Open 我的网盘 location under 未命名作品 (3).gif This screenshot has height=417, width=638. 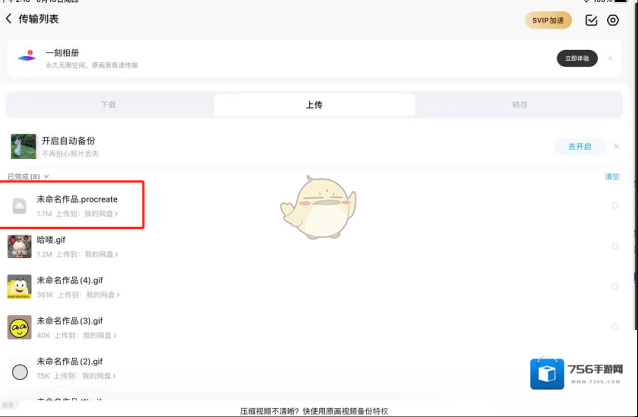(99, 335)
